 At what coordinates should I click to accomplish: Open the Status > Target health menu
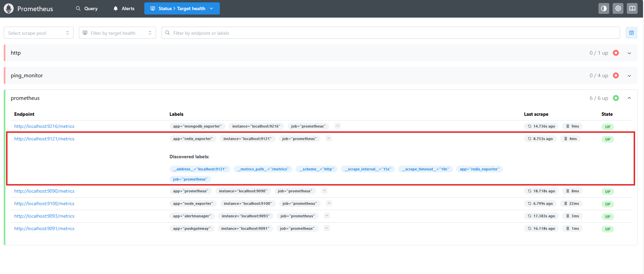point(182,8)
